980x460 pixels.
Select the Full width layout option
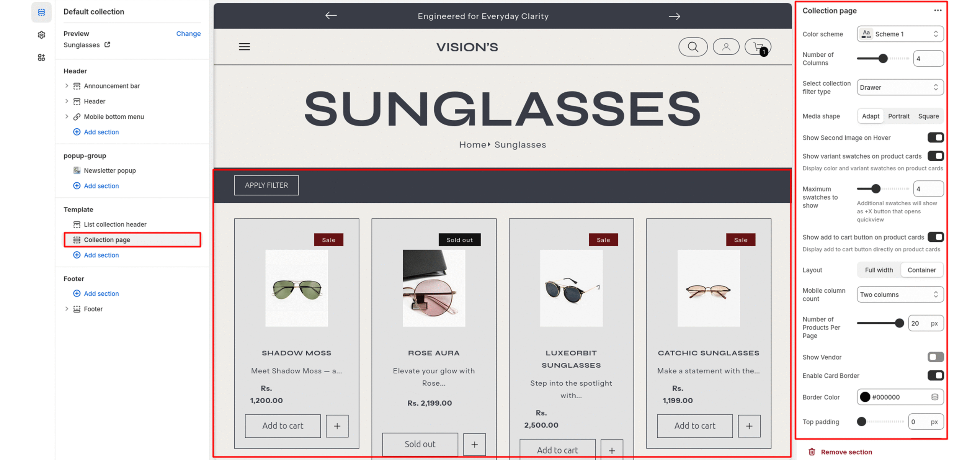click(x=879, y=270)
